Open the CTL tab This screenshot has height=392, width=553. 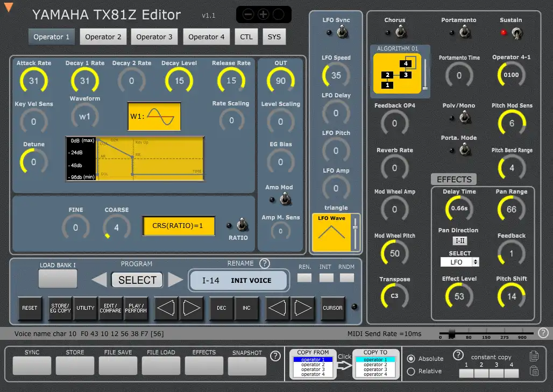pos(246,37)
